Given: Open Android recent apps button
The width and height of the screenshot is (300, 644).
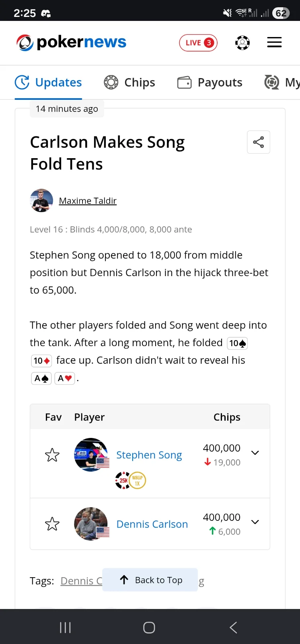Looking at the screenshot, I should pos(65,627).
